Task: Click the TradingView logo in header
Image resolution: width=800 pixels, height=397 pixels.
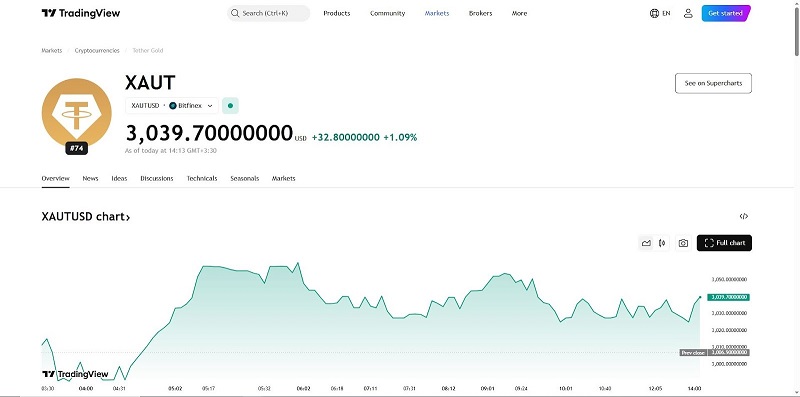Action: (81, 13)
